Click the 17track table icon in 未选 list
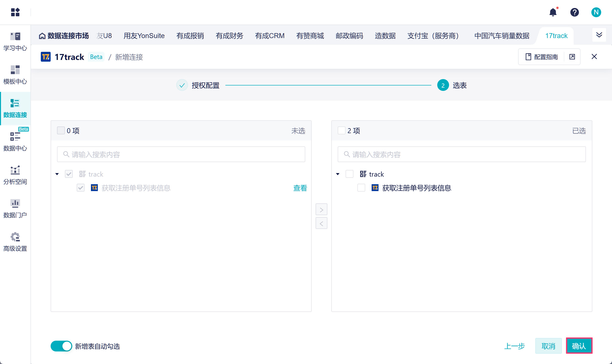612x364 pixels. click(x=94, y=188)
